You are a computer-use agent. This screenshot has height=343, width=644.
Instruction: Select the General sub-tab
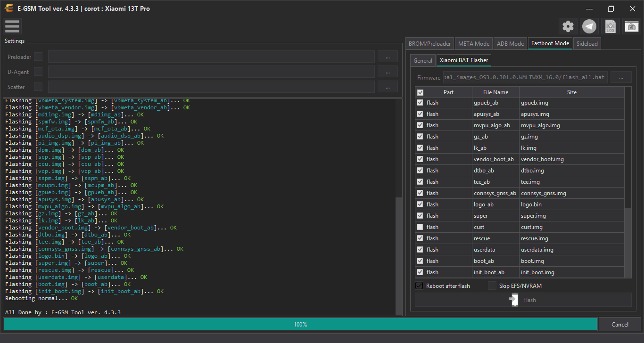423,60
